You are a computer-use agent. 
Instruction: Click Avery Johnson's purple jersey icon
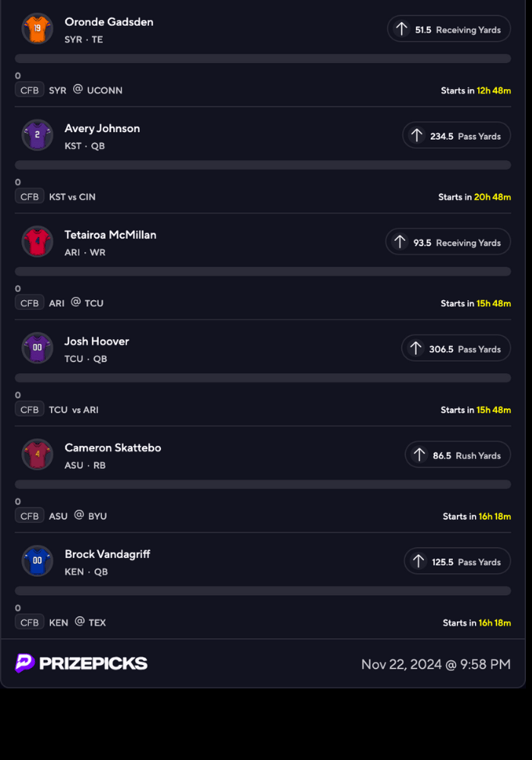(37, 135)
